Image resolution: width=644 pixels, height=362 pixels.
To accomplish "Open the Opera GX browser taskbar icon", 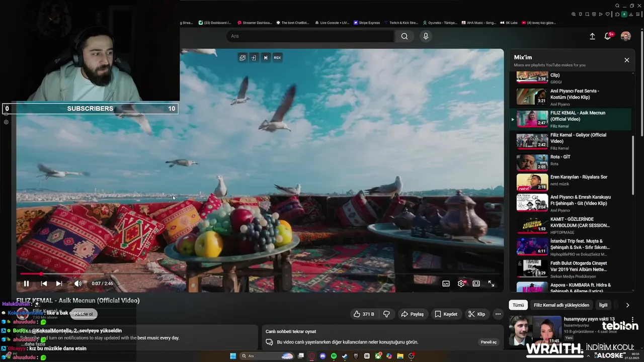I will pos(311,356).
